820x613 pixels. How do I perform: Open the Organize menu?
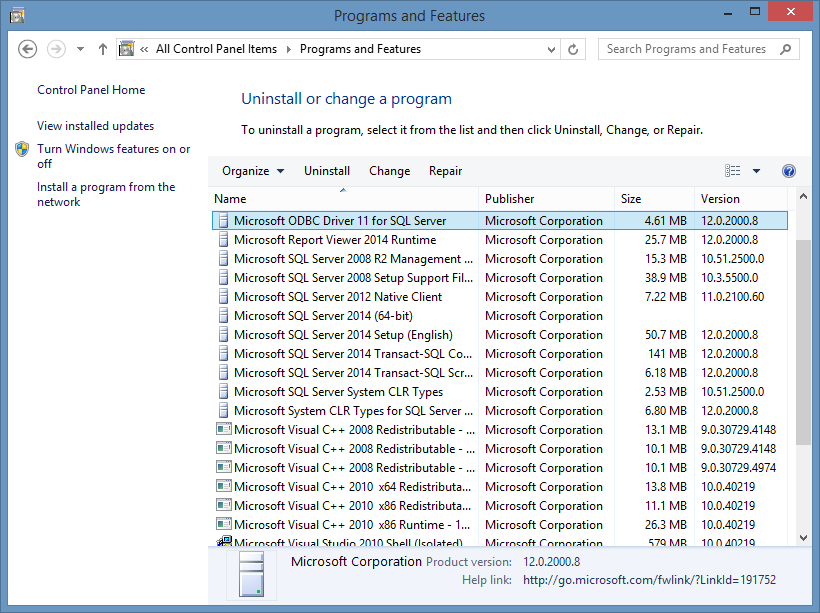click(x=253, y=171)
